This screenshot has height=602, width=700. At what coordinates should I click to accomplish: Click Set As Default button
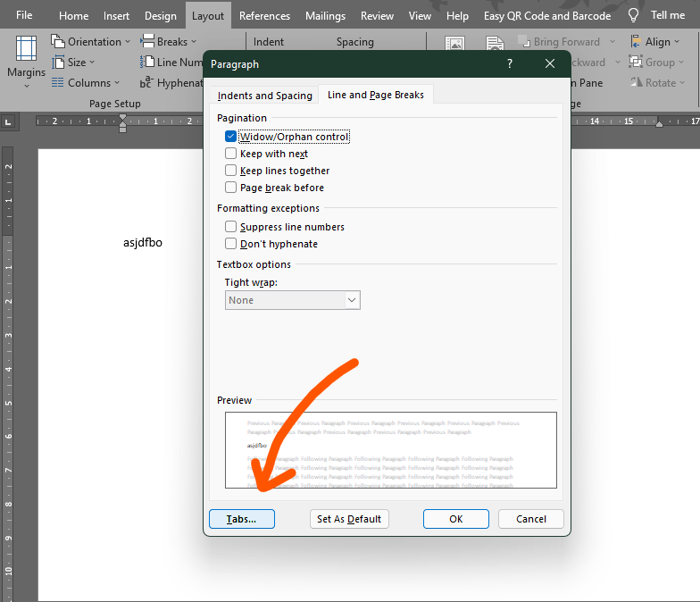pos(349,519)
